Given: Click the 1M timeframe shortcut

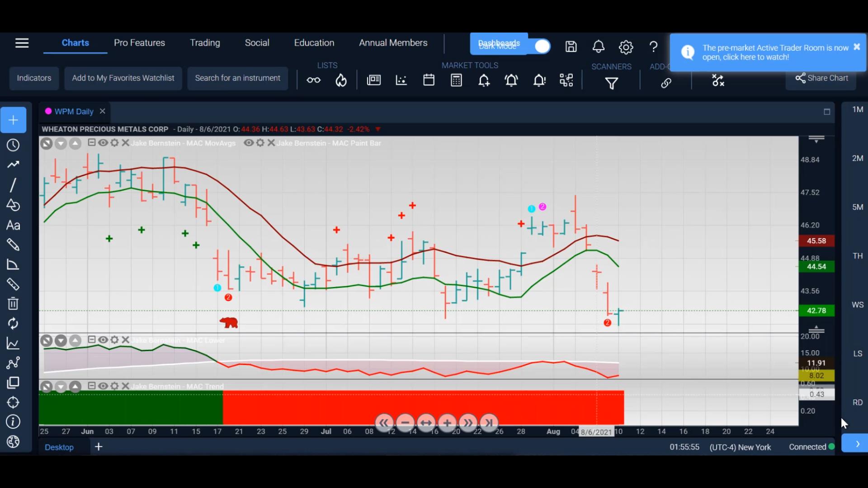Looking at the screenshot, I should coord(857,109).
